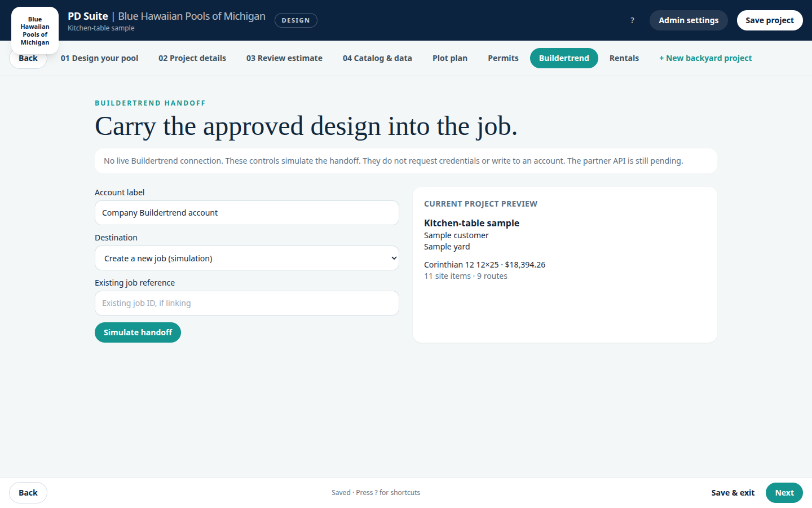Click 'Sample yard' in preview
Screen dimensions: 812x508
(x=447, y=247)
